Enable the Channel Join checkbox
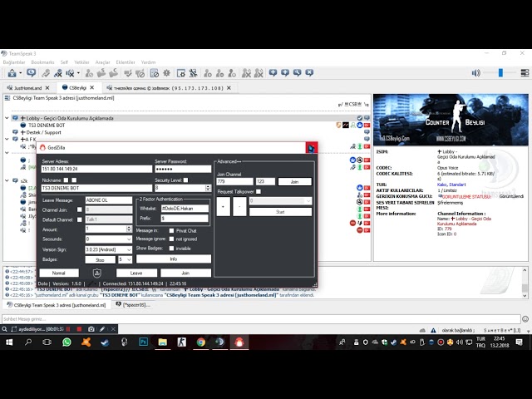532x399 pixels. tap(80, 209)
